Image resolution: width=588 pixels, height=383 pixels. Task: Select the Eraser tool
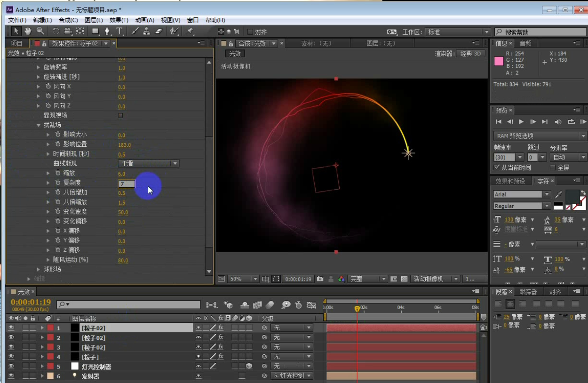coord(158,31)
